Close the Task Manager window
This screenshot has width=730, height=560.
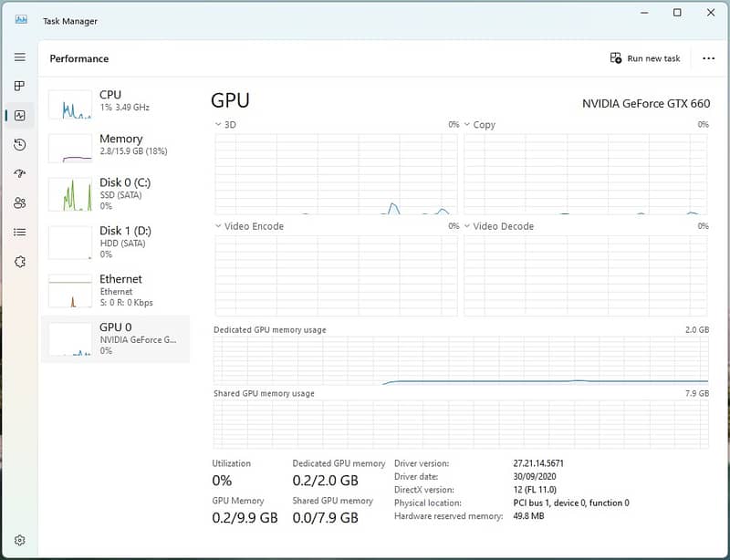pyautogui.click(x=711, y=13)
